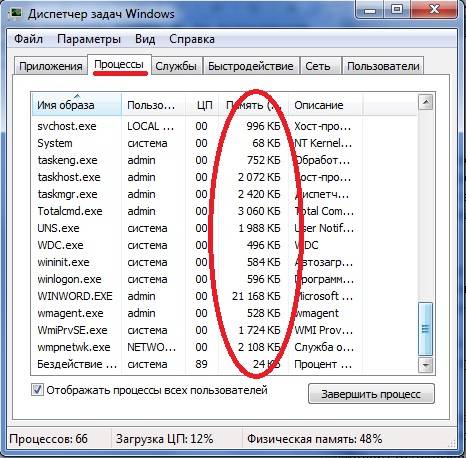Minimize the Task Manager window
Screen dimensions: 466x458
point(370,10)
